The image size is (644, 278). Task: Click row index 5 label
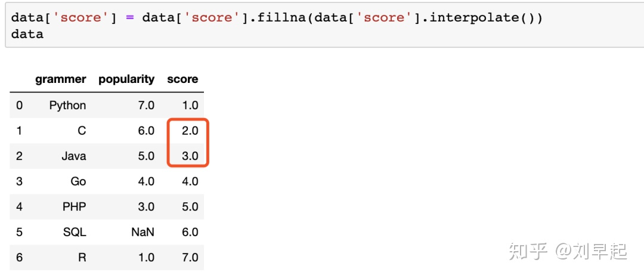[19, 232]
